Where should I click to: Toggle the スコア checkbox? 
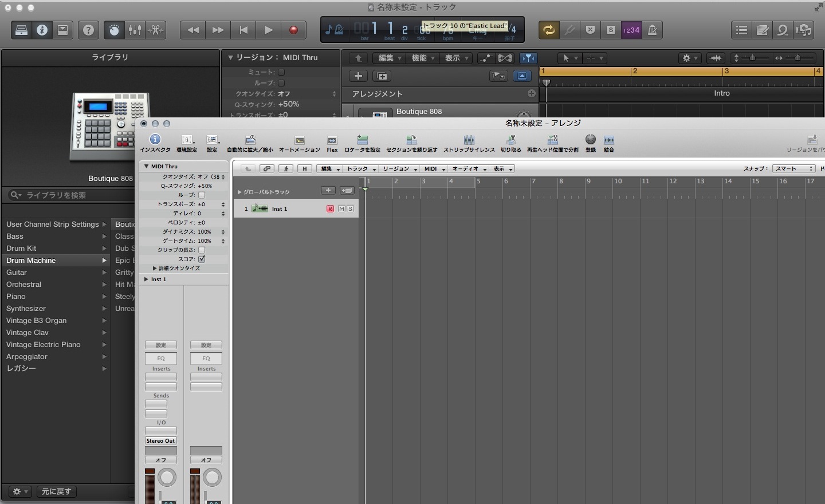(202, 259)
